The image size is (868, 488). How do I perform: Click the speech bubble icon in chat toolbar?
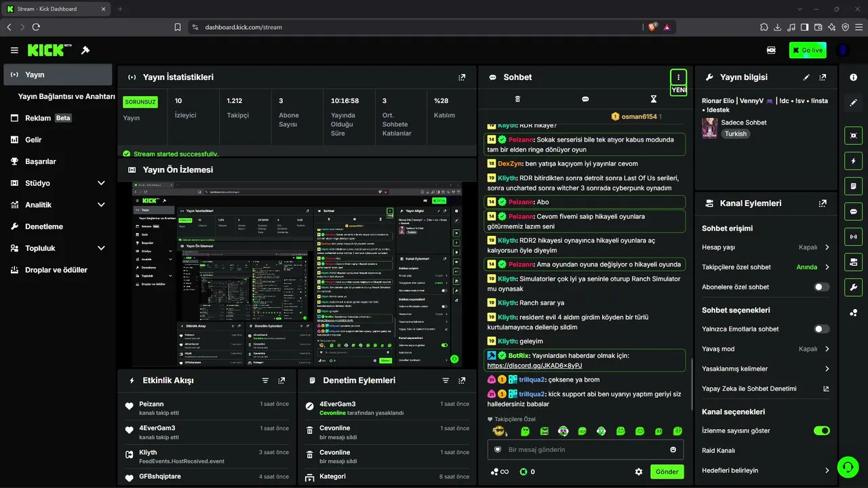585,99
